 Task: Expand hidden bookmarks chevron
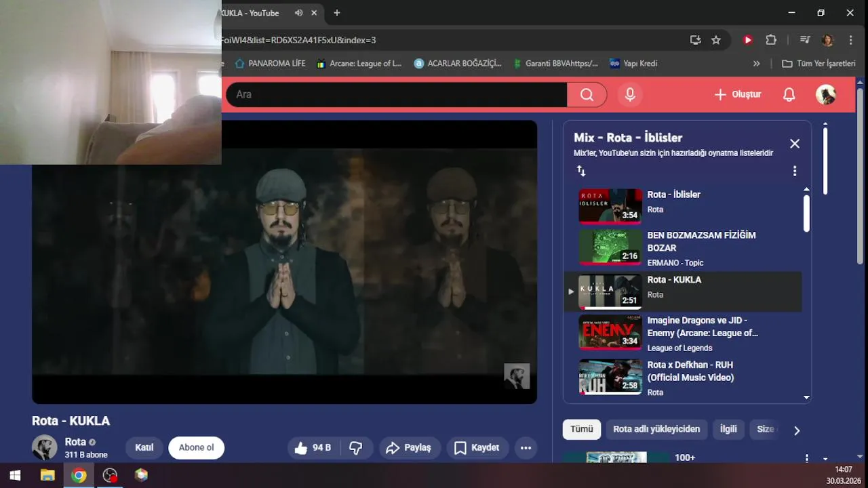click(x=757, y=63)
